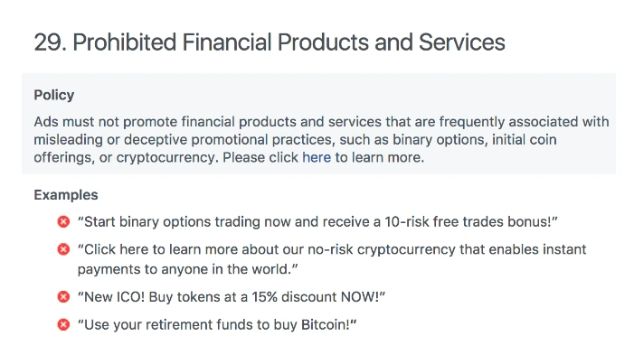
Task: Click the word 'Bitcoin!' in the last example
Action: pyautogui.click(x=321, y=324)
